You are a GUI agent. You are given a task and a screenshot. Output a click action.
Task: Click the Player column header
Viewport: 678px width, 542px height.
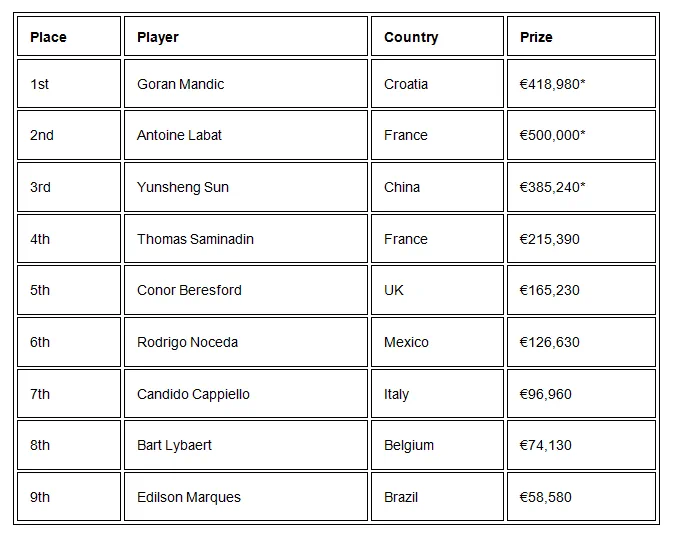pyautogui.click(x=158, y=37)
